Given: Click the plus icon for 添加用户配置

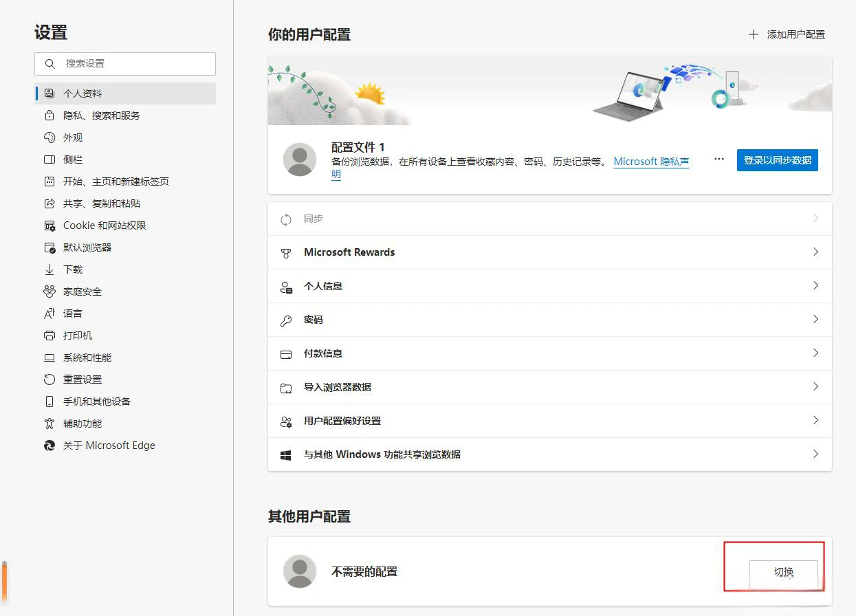Looking at the screenshot, I should pos(754,34).
